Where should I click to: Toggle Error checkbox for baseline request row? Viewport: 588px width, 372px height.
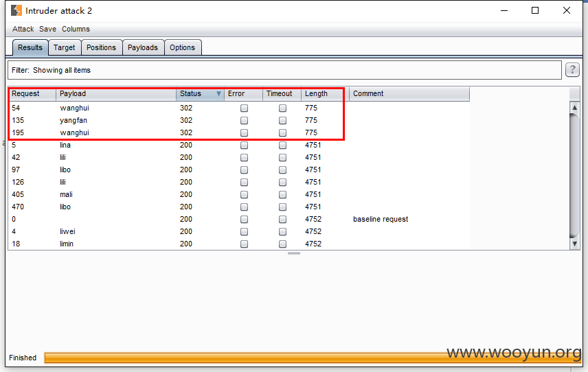tap(244, 220)
